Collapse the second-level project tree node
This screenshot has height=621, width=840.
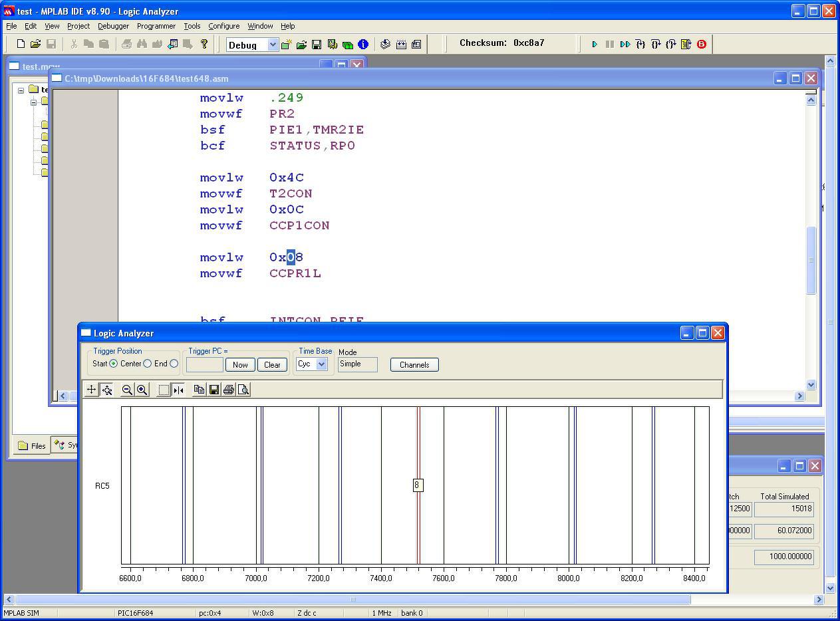pos(34,102)
